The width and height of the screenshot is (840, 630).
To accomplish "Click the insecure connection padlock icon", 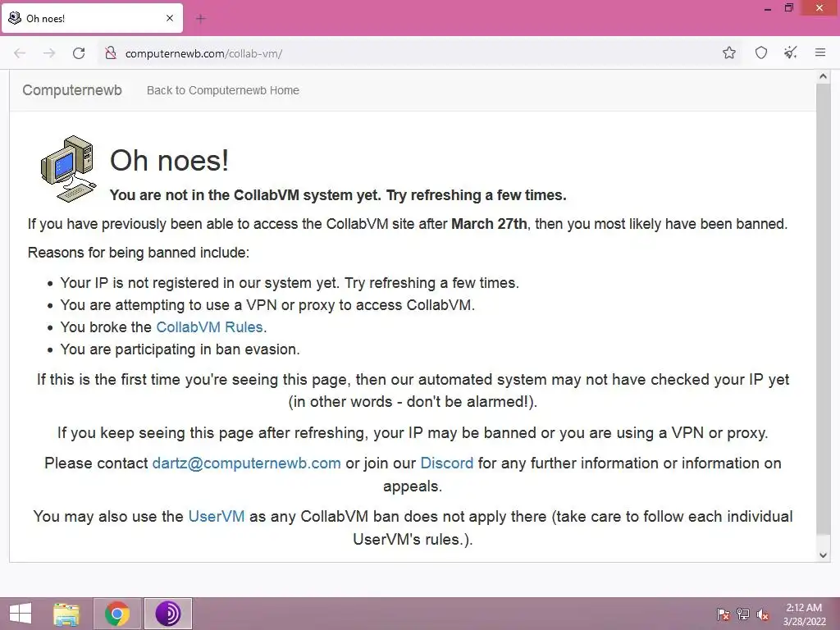I will coord(111,53).
